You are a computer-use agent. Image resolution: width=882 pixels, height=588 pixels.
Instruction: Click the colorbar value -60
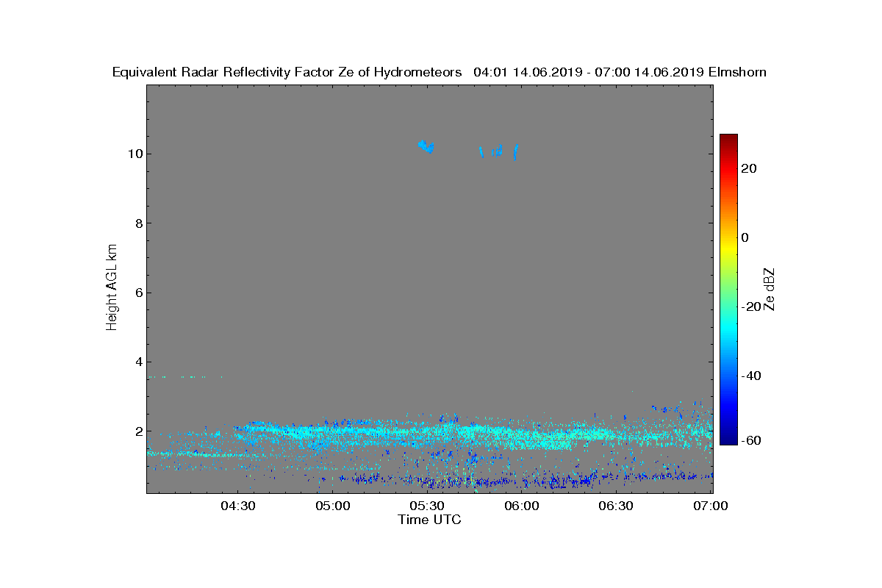(751, 440)
